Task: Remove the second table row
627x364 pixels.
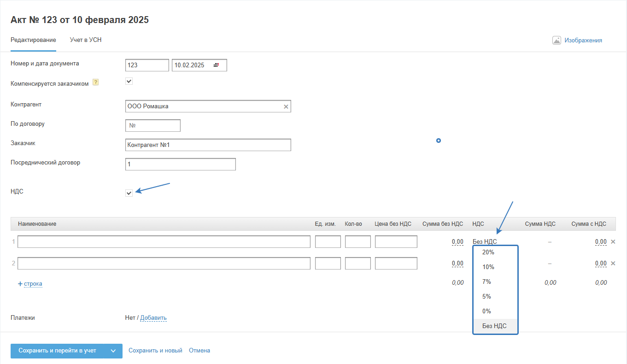Action: point(613,263)
